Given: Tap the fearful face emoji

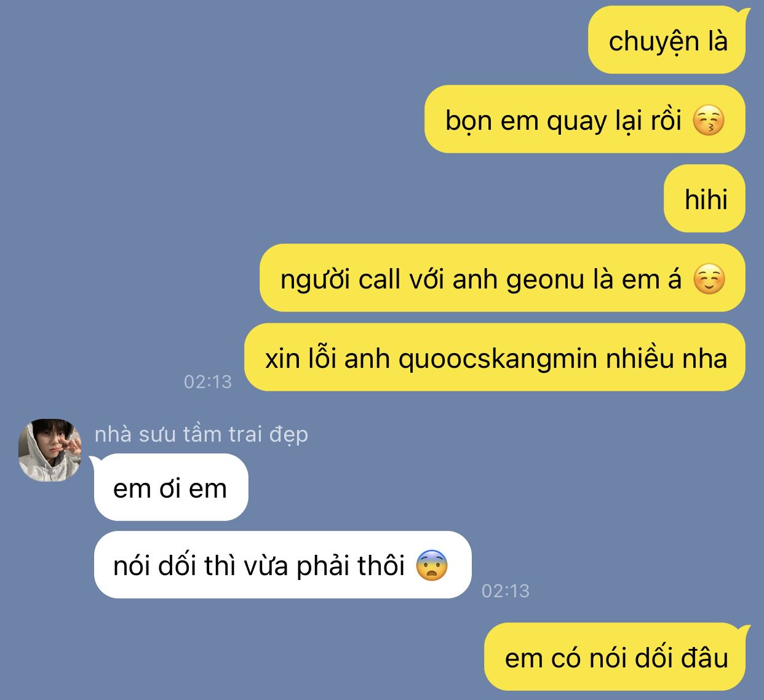Looking at the screenshot, I should click(432, 565).
